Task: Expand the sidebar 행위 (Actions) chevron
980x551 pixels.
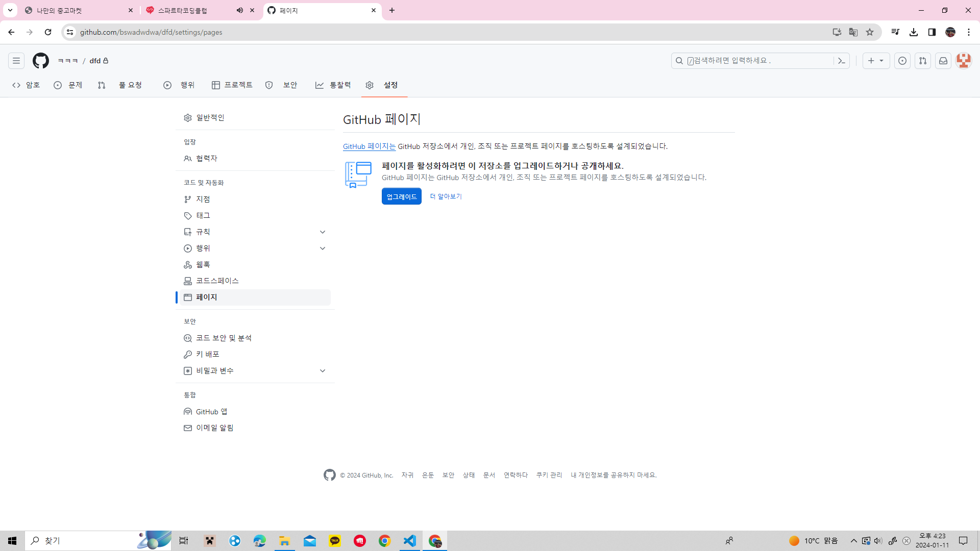Action: pyautogui.click(x=323, y=248)
